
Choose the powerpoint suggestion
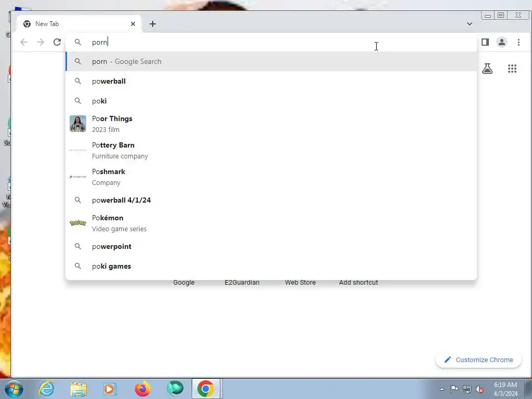(x=271, y=246)
